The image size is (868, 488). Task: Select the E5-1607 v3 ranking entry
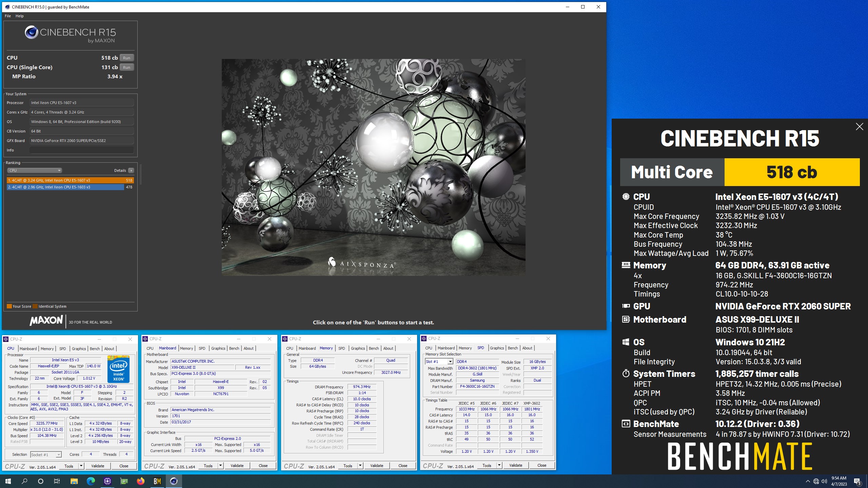tap(70, 180)
